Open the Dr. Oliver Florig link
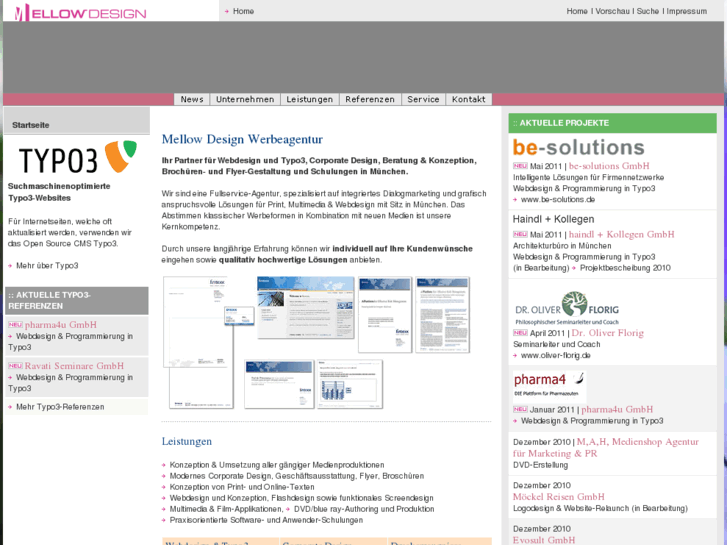The height and width of the screenshot is (545, 727). (x=608, y=333)
